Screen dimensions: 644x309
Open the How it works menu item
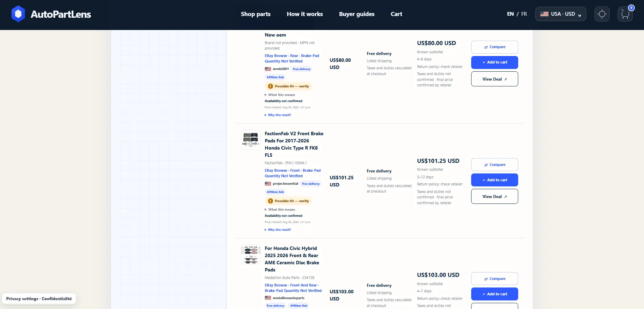[305, 14]
